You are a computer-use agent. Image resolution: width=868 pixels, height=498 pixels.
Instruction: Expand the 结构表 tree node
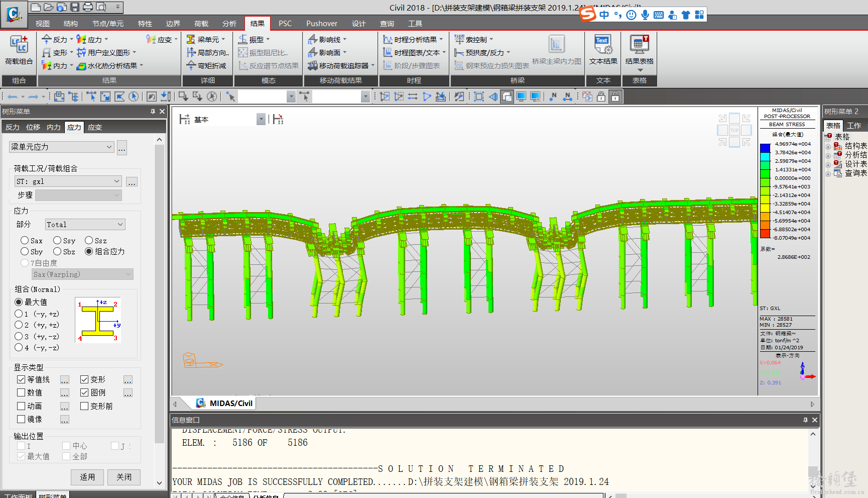pyautogui.click(x=828, y=147)
